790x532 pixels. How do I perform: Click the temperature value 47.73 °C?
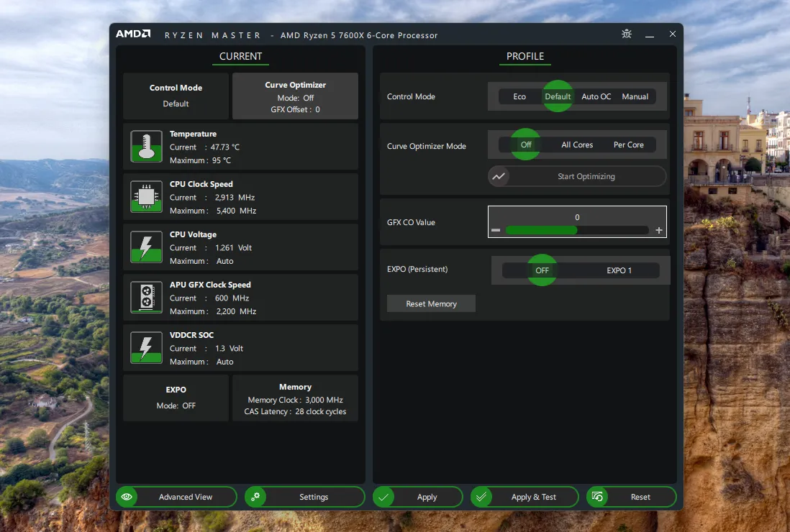(225, 147)
